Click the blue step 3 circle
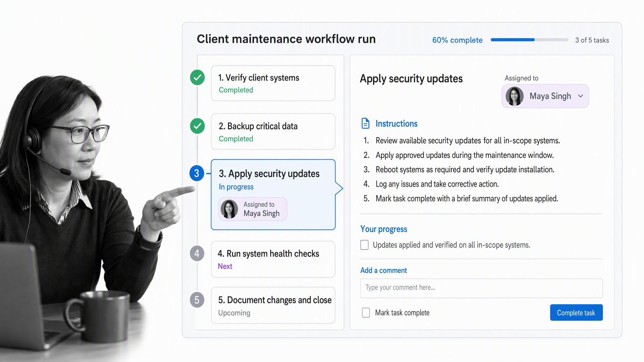 click(x=197, y=173)
